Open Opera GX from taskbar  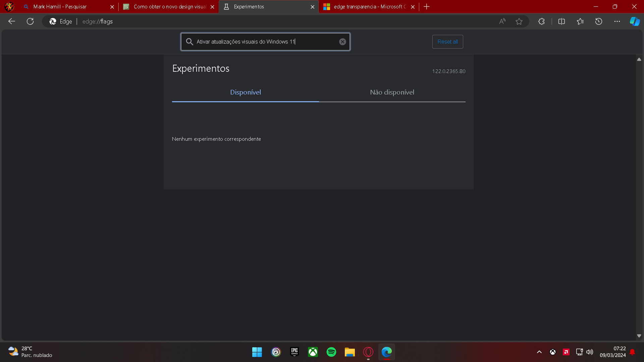[x=368, y=352]
